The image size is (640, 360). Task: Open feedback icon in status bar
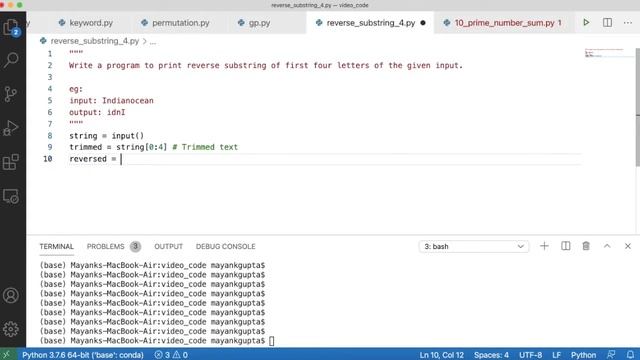coord(611,355)
